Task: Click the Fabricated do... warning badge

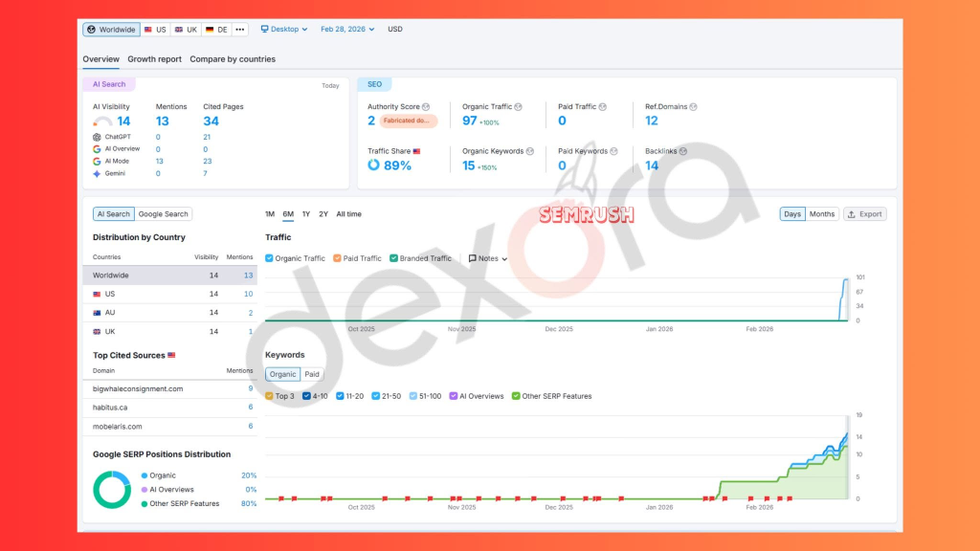Action: click(x=408, y=121)
